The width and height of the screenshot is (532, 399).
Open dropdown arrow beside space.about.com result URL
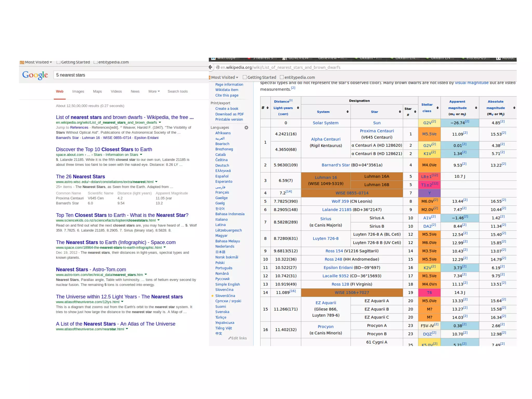coord(141,155)
